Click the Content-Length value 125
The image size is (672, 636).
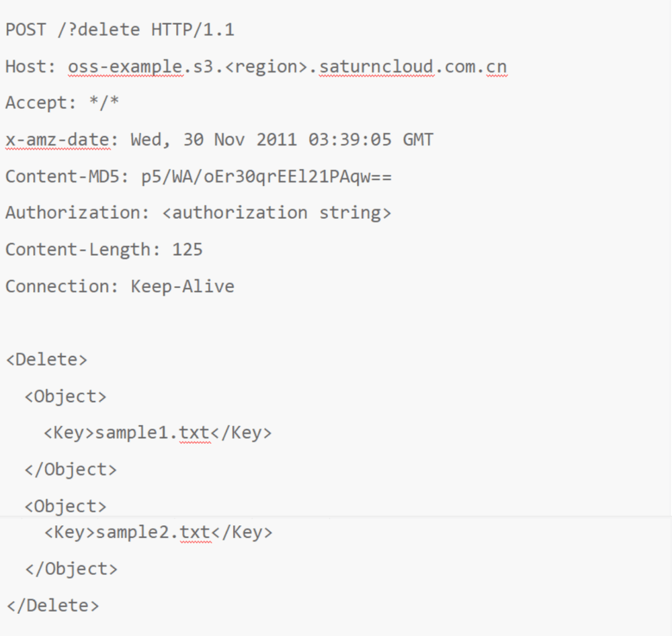point(187,250)
